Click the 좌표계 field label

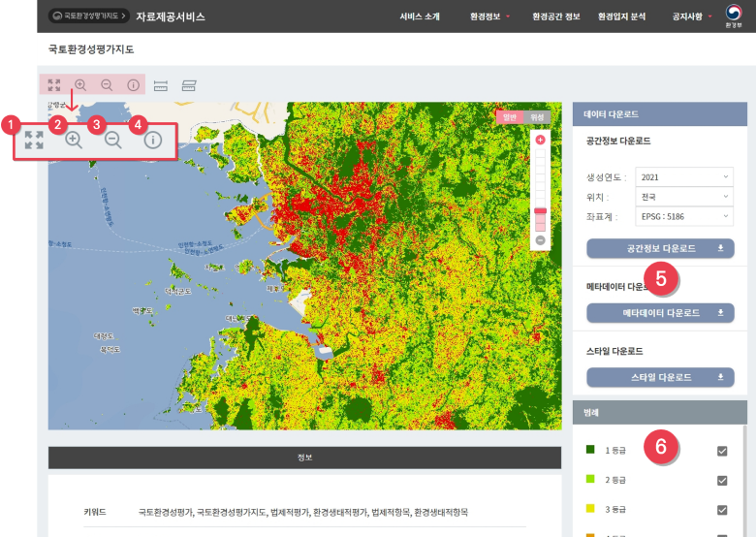(602, 217)
